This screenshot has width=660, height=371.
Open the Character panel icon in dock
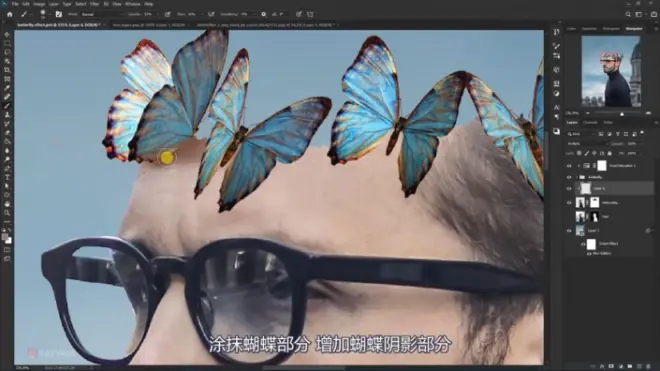point(556,107)
